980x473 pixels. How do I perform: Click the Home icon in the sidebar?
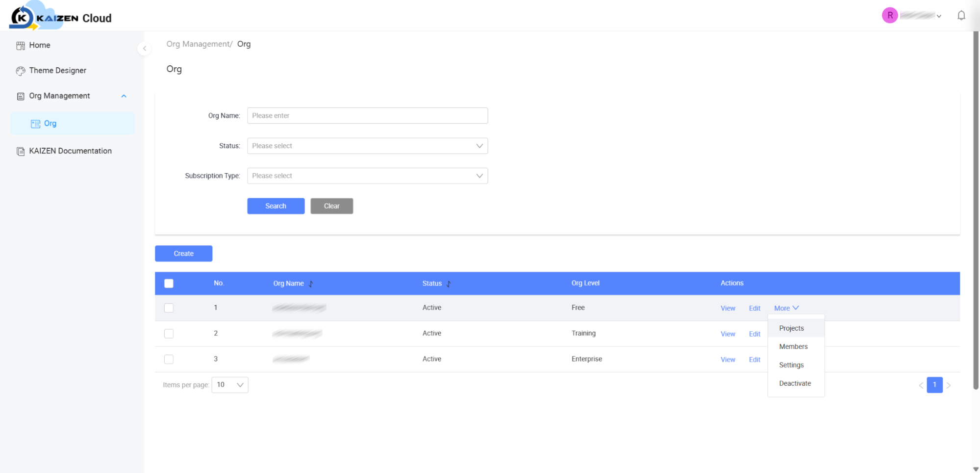(x=21, y=46)
